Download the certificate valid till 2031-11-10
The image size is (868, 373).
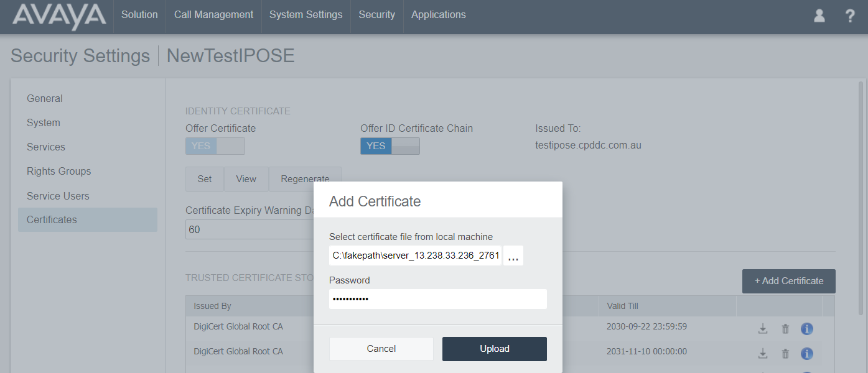point(763,353)
